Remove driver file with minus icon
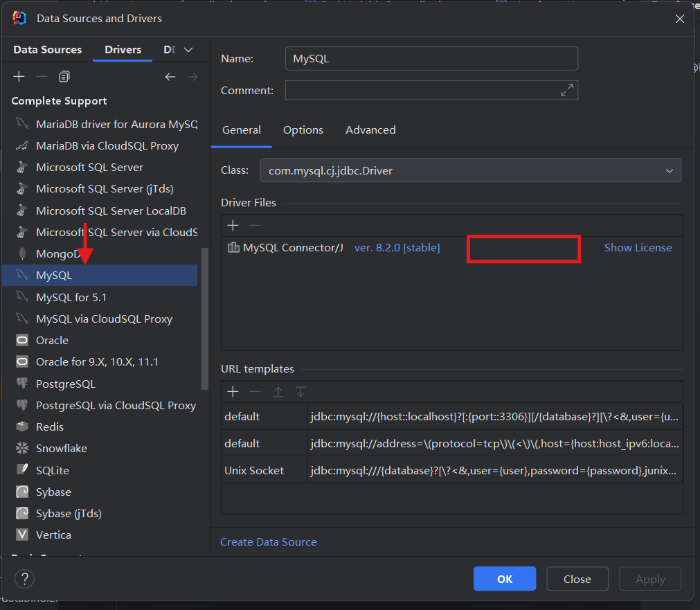 coord(255,226)
